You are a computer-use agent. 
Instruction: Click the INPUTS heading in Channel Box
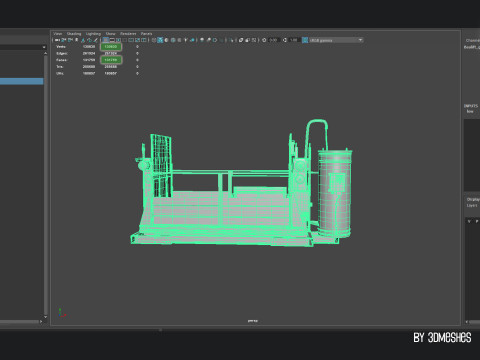(x=471, y=106)
